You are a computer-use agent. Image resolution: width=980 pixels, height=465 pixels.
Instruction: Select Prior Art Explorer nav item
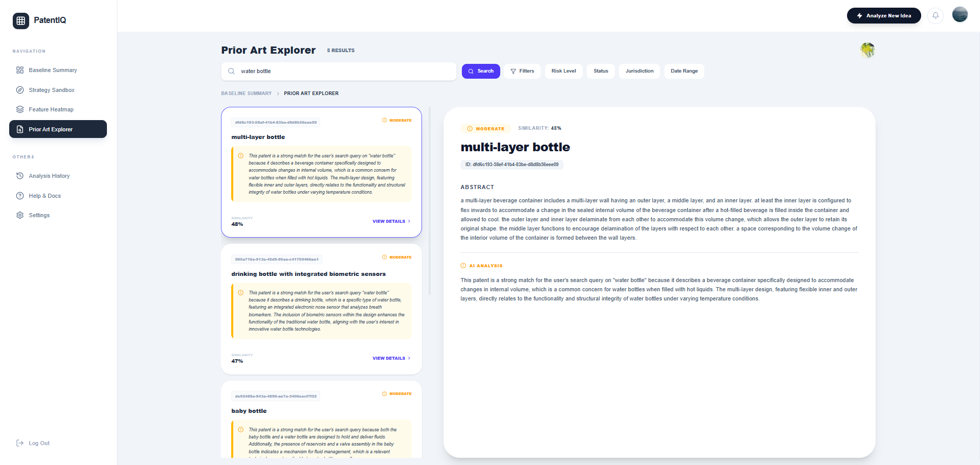coord(58,129)
